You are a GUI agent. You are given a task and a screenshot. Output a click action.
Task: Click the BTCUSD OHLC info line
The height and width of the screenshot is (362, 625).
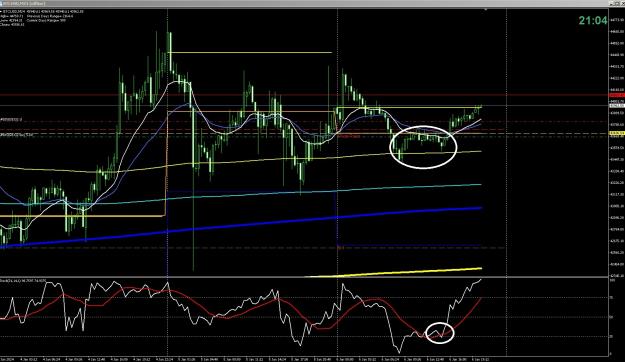pyautogui.click(x=43, y=12)
